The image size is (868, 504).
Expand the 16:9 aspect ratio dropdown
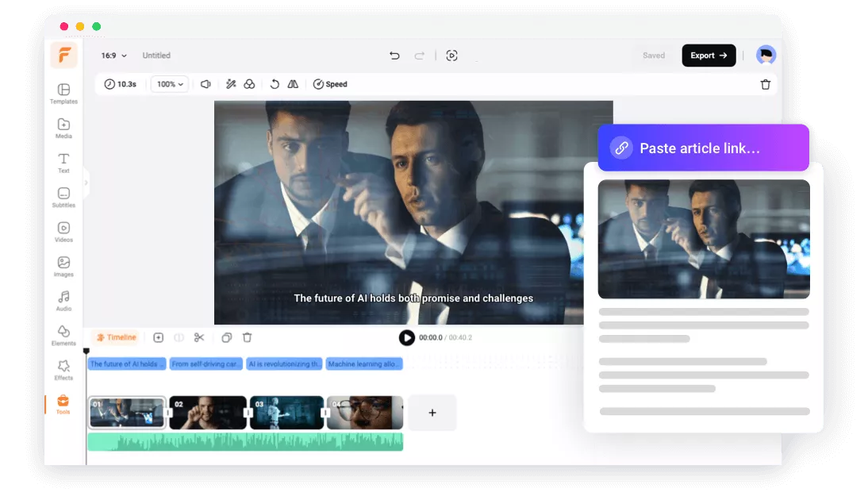pyautogui.click(x=113, y=56)
